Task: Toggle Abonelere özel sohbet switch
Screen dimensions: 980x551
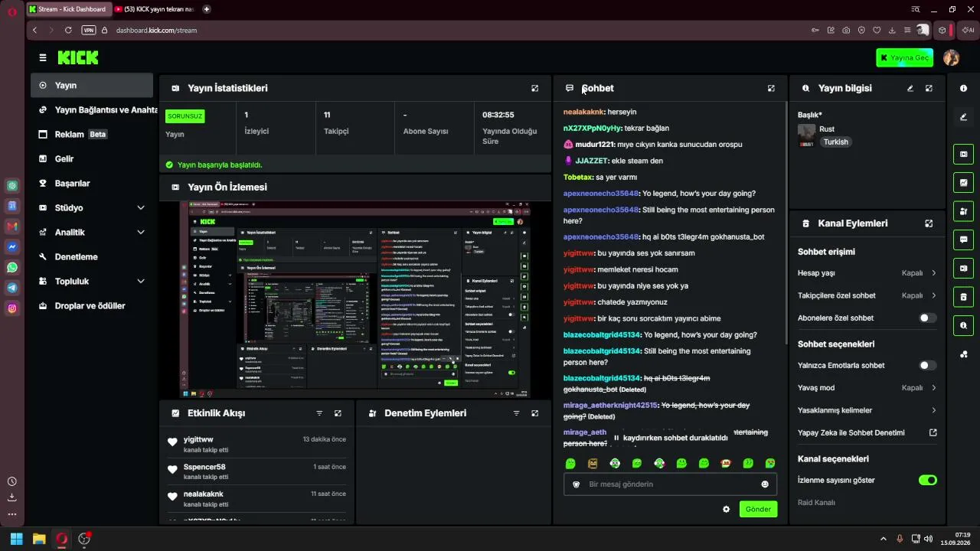Action: click(927, 318)
